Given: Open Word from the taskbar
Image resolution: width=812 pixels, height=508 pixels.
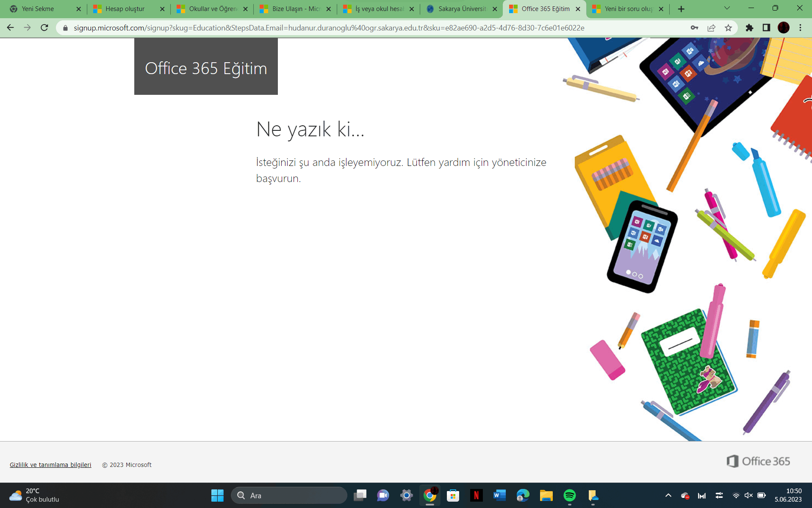Looking at the screenshot, I should click(x=499, y=495).
